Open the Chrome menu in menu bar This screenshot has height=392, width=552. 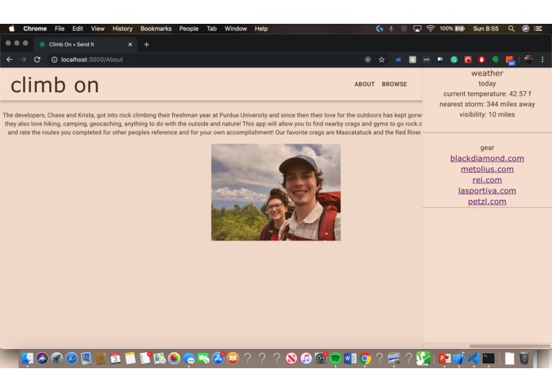[x=35, y=29]
